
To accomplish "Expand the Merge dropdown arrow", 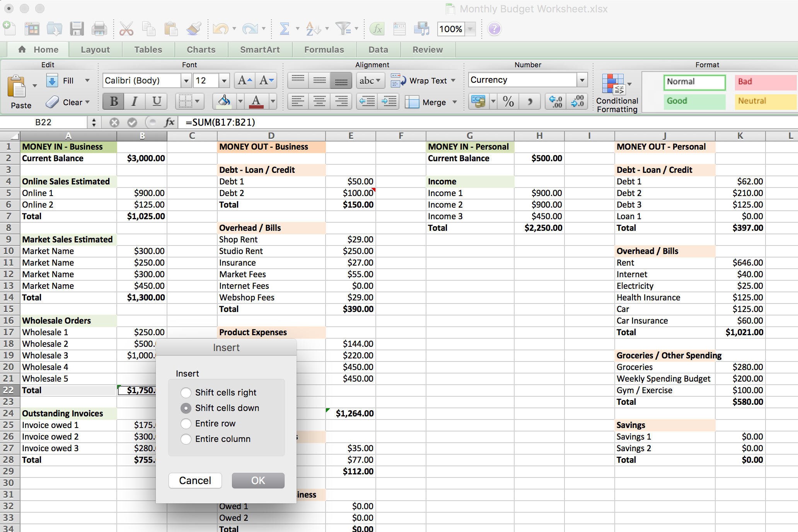I will (x=455, y=102).
